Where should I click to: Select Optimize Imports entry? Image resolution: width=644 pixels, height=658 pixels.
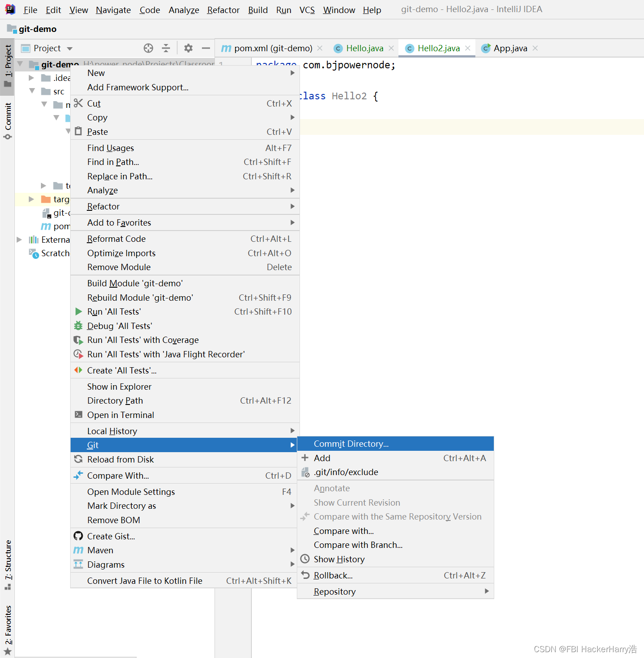point(185,253)
